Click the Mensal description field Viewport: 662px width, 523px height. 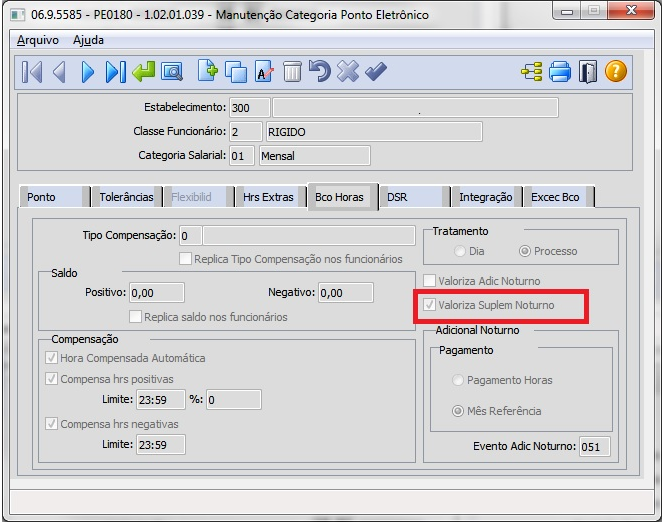(315, 156)
